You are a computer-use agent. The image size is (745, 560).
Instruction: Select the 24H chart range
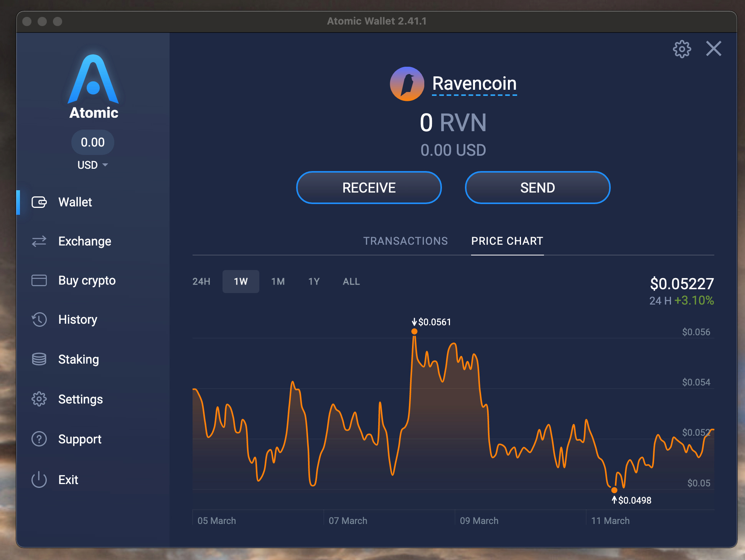[x=201, y=282]
